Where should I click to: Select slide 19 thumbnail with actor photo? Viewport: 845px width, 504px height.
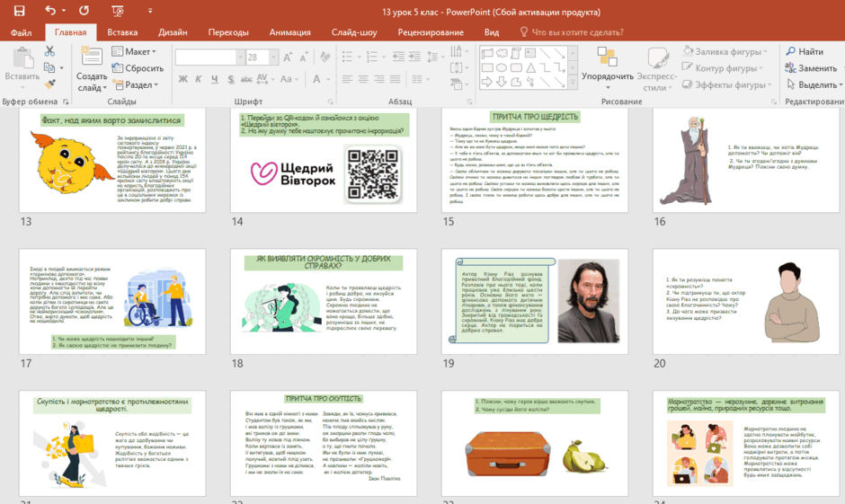click(x=535, y=302)
